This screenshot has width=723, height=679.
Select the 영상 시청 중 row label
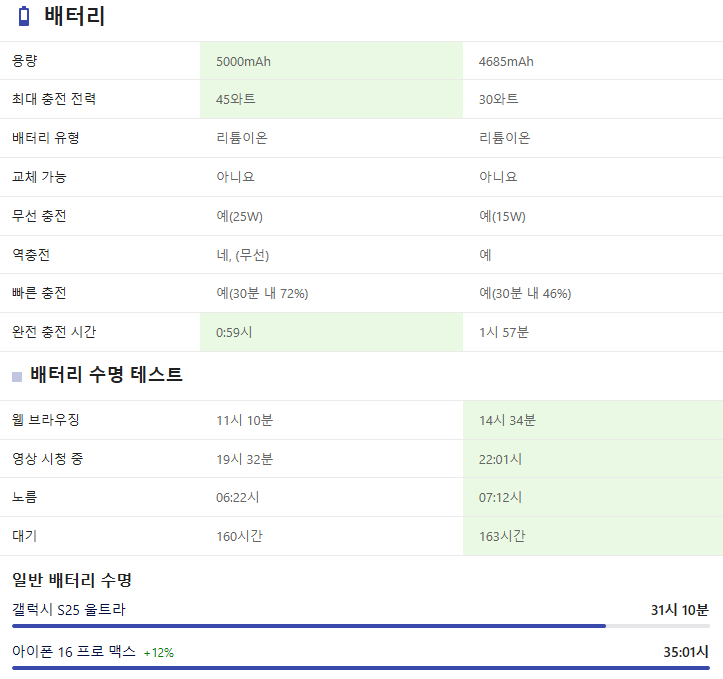click(47, 459)
